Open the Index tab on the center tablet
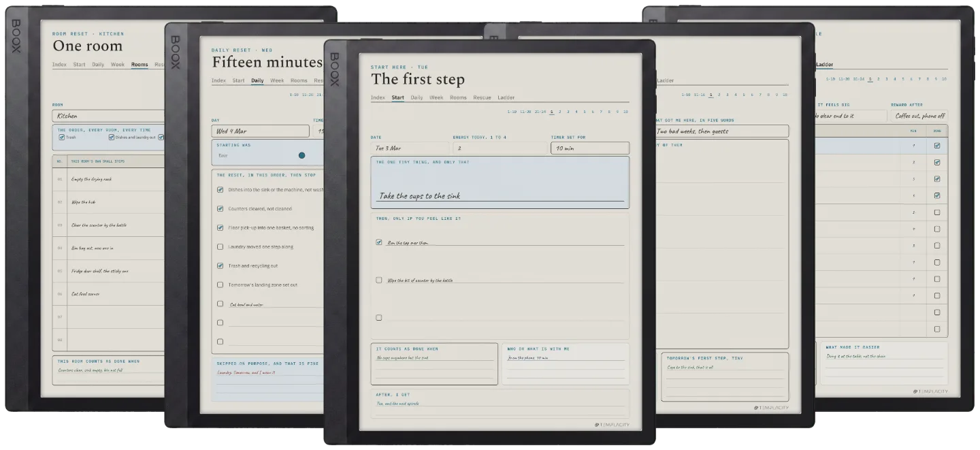 (x=378, y=97)
